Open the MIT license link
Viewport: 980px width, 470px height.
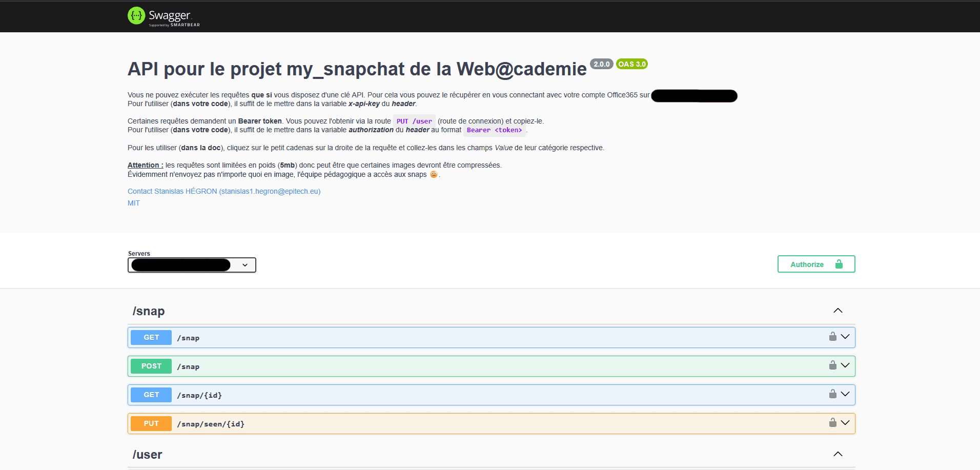[134, 203]
